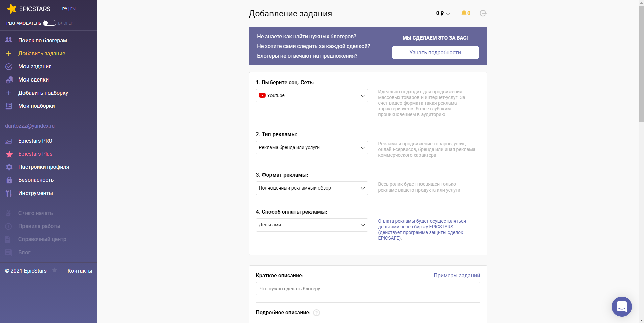This screenshot has height=323, width=644.
Task: Expand the 0 ₽ balance menu
Action: [x=443, y=13]
